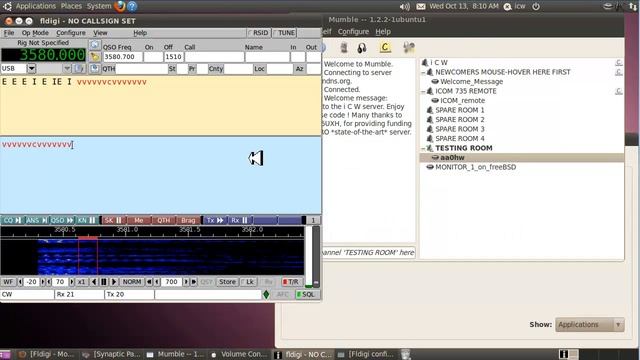Click the CQ macro button

pyautogui.click(x=12, y=220)
